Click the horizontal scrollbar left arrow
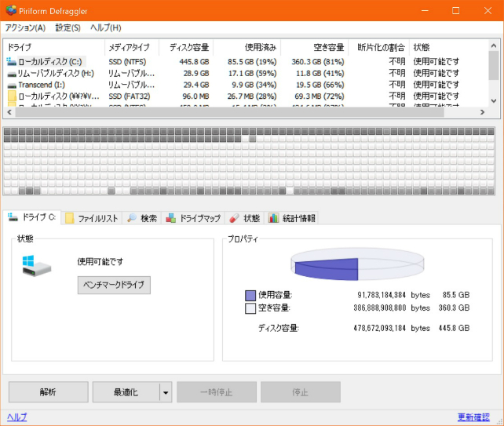504x426 pixels. pyautogui.click(x=9, y=112)
